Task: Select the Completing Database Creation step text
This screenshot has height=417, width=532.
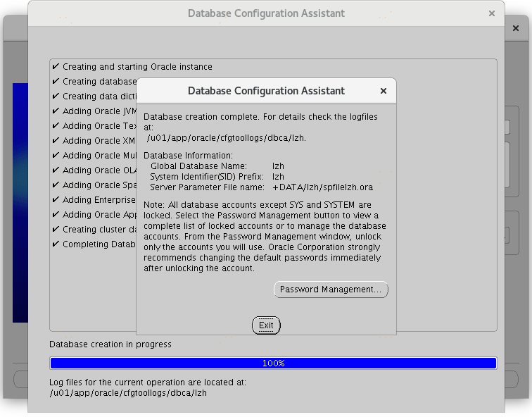Action: (99, 244)
